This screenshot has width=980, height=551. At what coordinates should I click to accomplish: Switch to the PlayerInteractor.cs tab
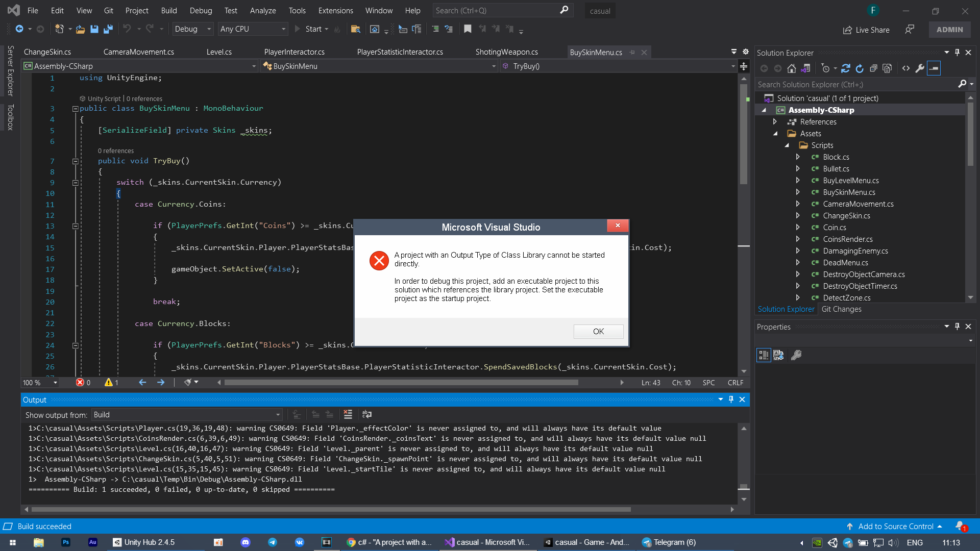pos(295,52)
